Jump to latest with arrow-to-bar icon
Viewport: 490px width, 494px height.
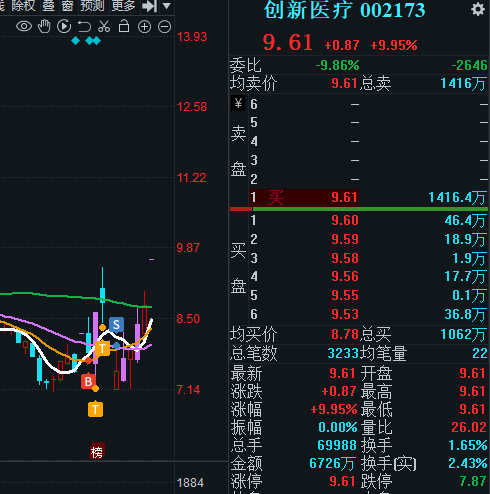click(149, 6)
